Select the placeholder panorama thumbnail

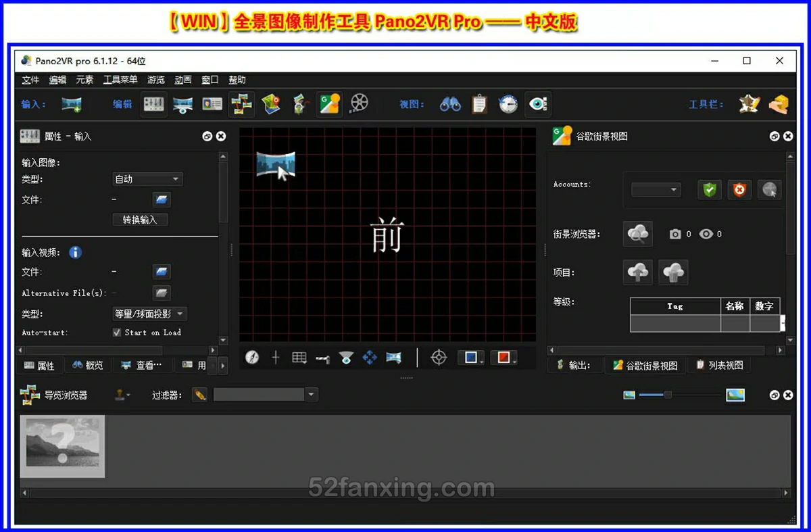(x=62, y=446)
